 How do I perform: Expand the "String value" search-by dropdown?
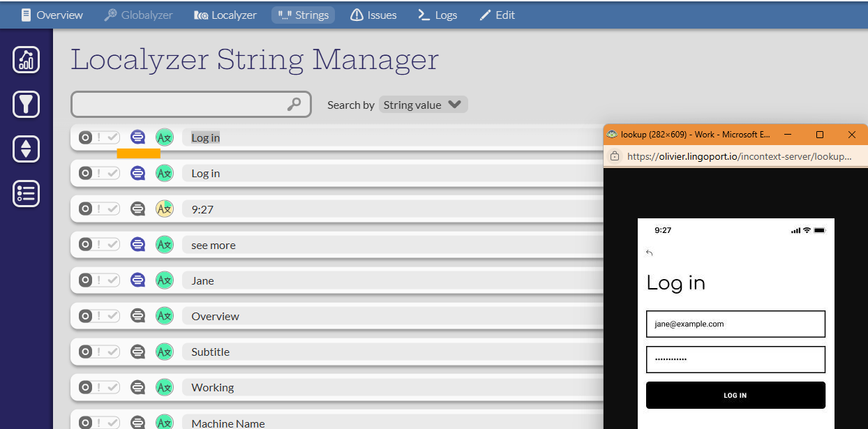coord(422,105)
